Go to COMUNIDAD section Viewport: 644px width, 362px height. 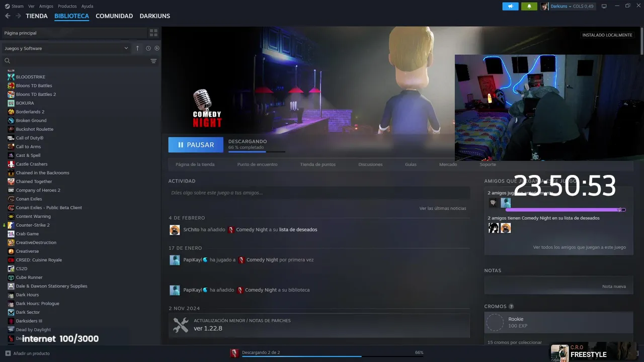(x=114, y=16)
